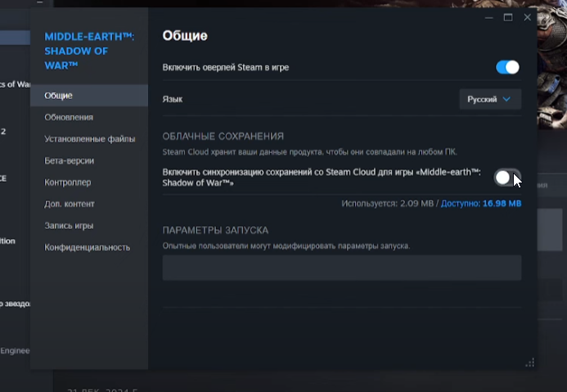The width and height of the screenshot is (567, 392).
Task: Minimize the properties window
Action: (489, 17)
